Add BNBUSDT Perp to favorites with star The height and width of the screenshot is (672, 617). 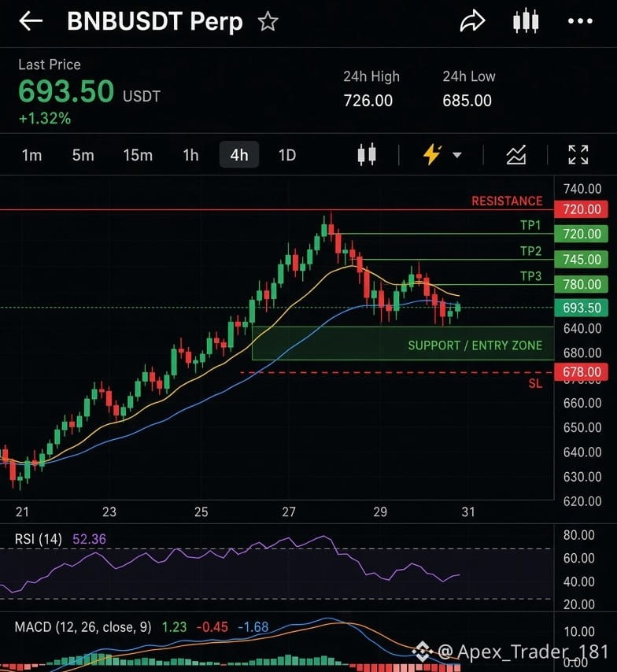pyautogui.click(x=268, y=21)
